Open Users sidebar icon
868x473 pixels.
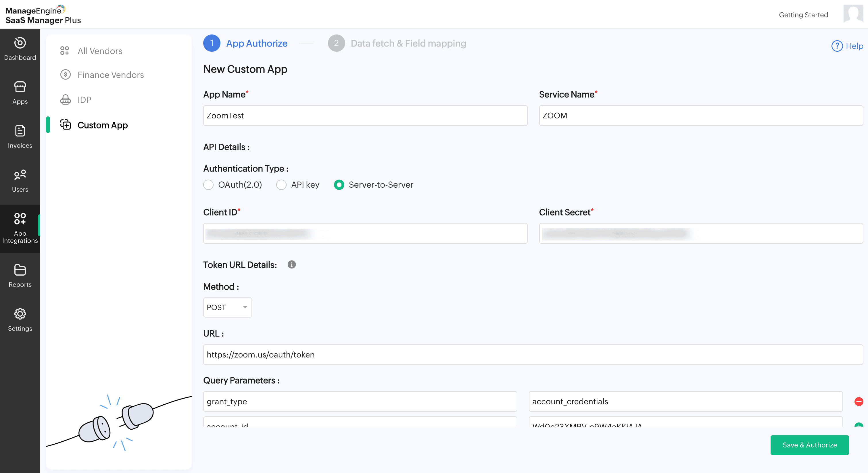[x=20, y=174]
